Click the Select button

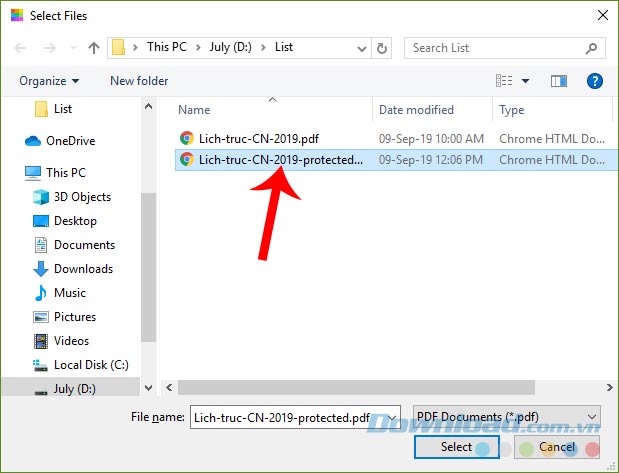(x=457, y=447)
